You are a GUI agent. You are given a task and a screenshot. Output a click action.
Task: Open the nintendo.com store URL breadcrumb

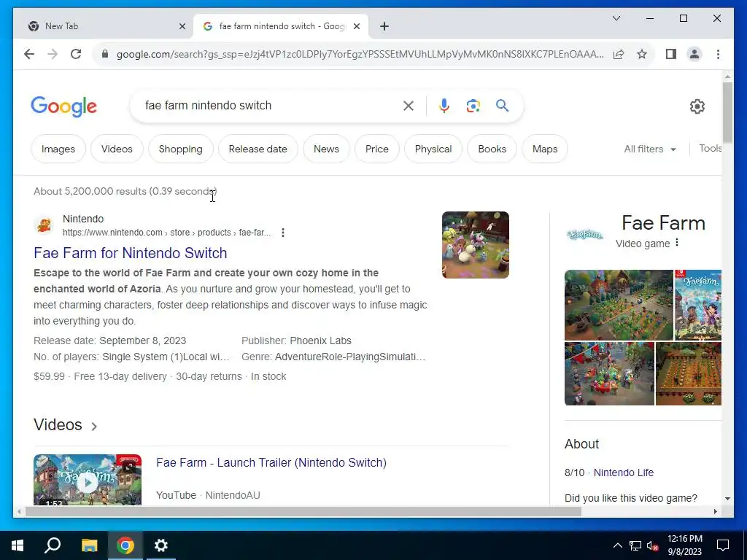[x=167, y=233]
